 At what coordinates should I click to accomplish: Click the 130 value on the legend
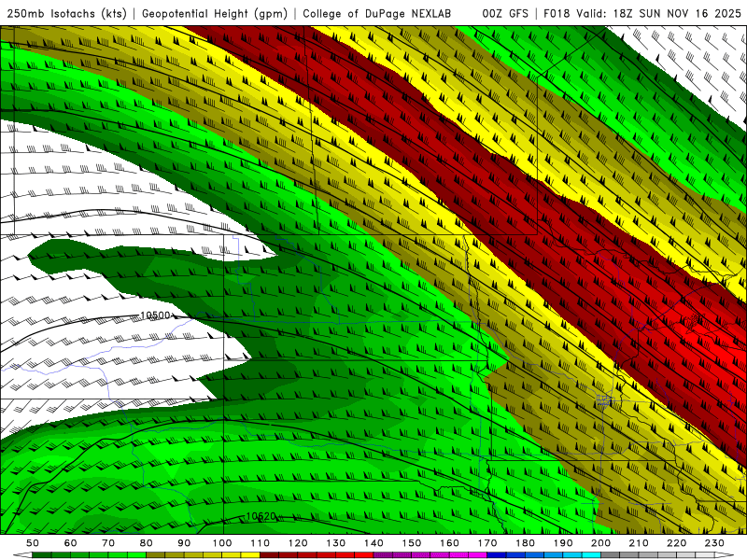(335, 543)
